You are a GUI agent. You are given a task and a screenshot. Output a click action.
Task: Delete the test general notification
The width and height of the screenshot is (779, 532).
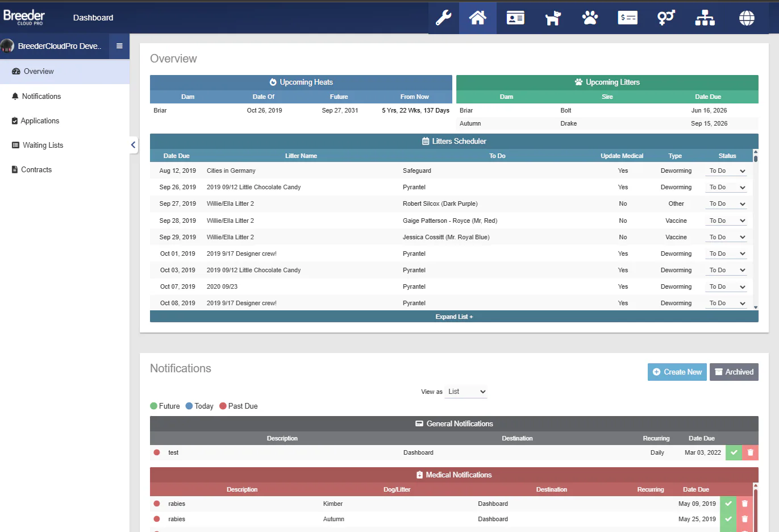click(750, 452)
